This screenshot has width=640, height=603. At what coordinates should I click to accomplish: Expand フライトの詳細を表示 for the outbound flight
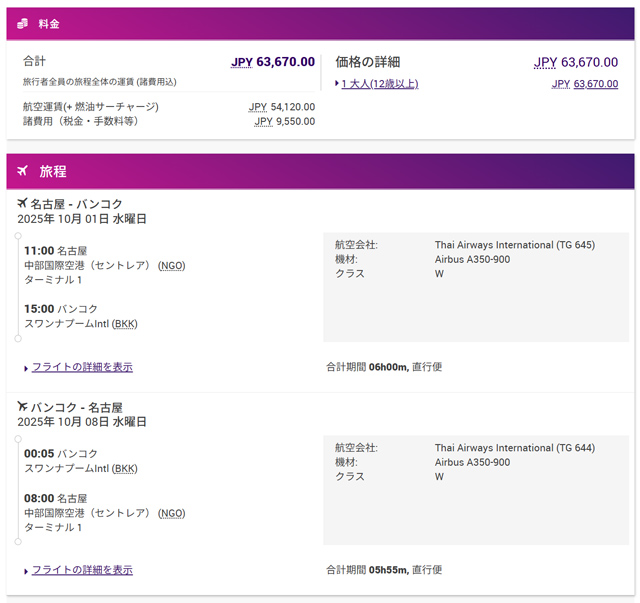point(82,367)
